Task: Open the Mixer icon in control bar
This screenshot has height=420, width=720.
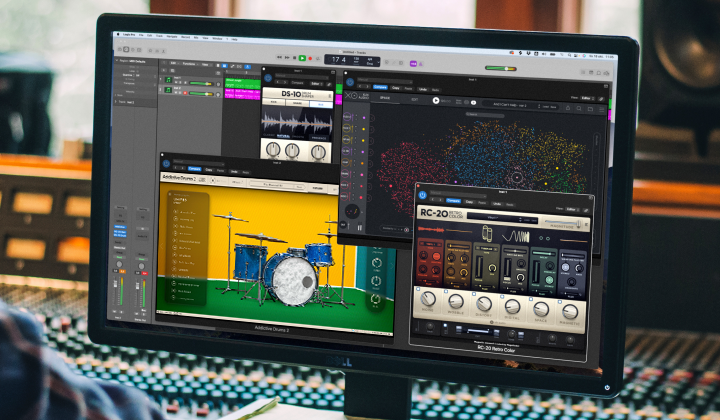Action: tap(157, 51)
